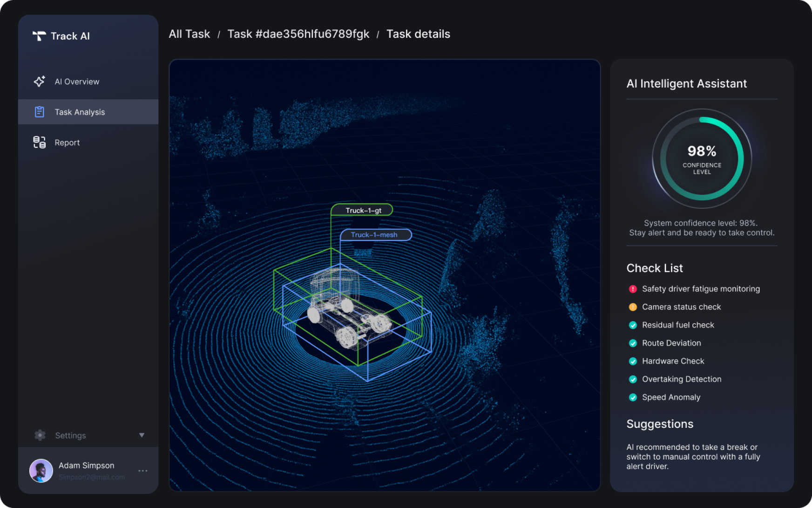Open the Report menu item
The image size is (812, 508).
88,143
